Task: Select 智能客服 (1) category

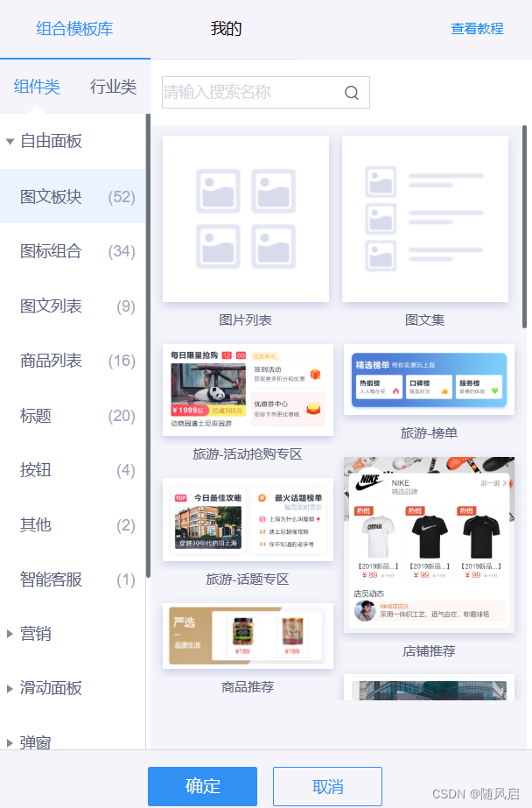Action: (x=73, y=580)
